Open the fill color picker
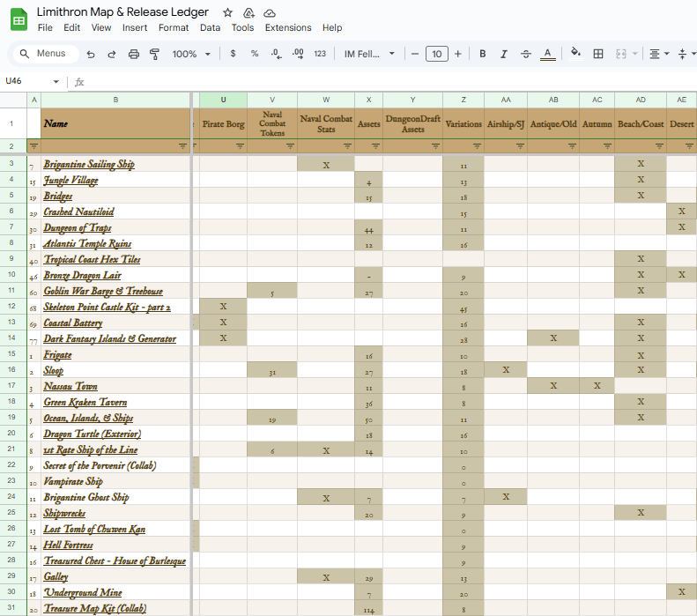 point(575,54)
